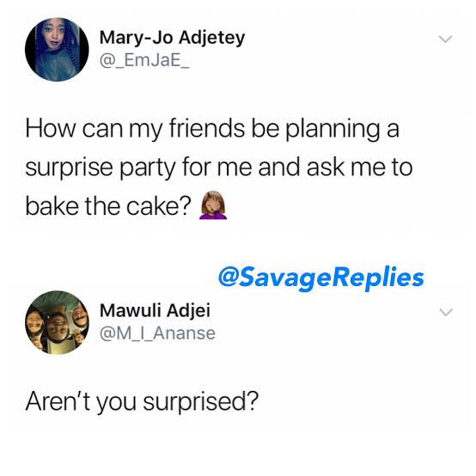The width and height of the screenshot is (476, 476).
Task: Visit the @_EmJaE_ handle
Action: [144, 60]
